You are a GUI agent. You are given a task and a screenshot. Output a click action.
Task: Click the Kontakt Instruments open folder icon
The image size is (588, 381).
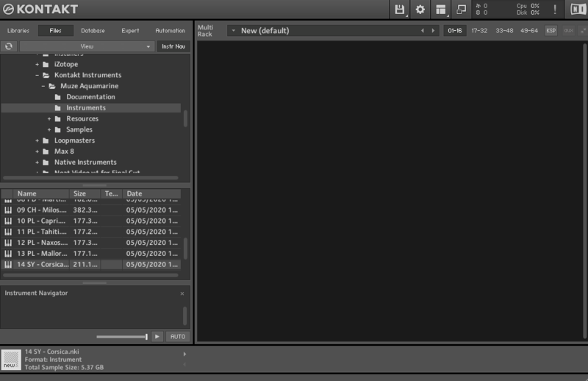click(x=46, y=76)
